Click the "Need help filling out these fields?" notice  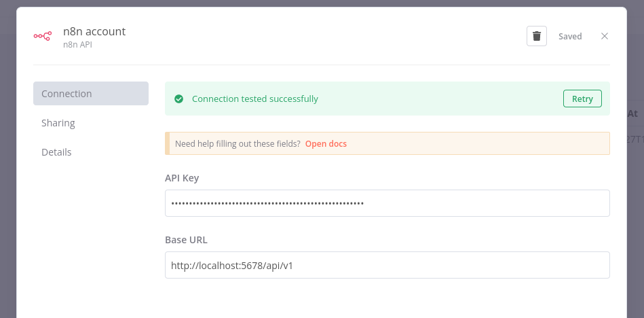[x=238, y=144]
